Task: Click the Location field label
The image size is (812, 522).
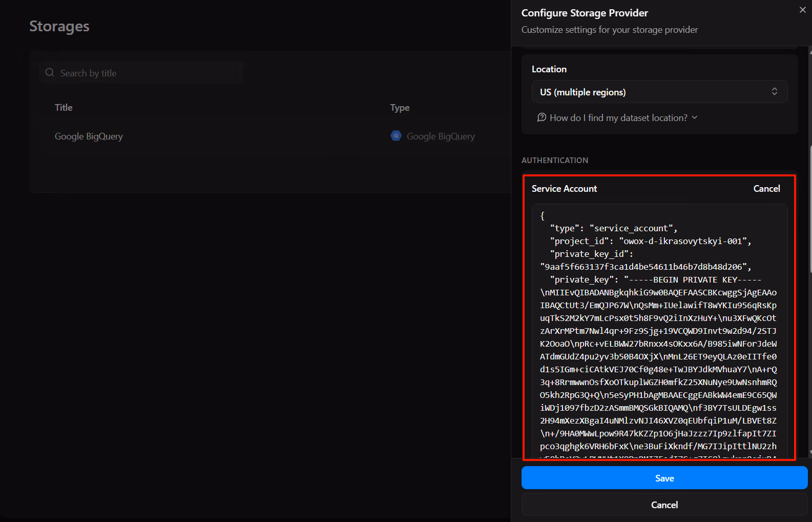Action: [x=549, y=69]
